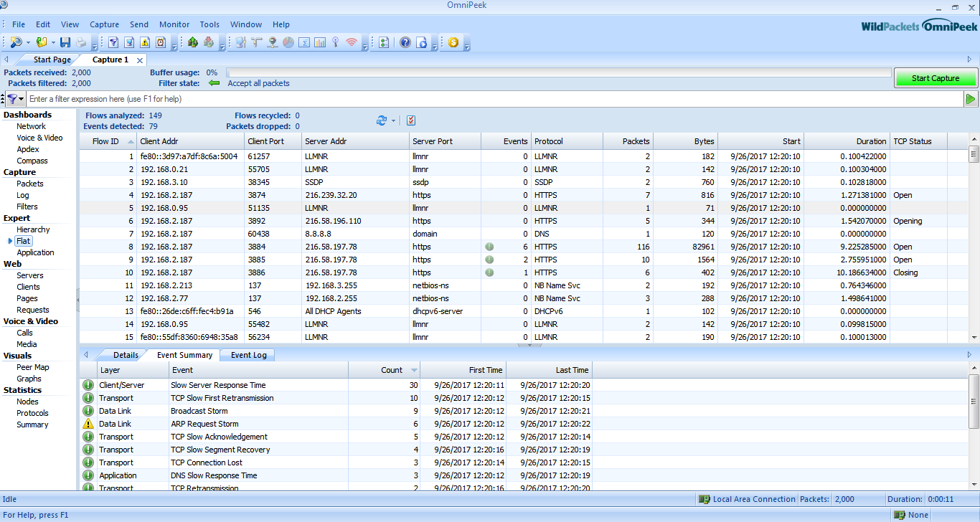Sort events by the Count column header
The height and width of the screenshot is (522, 980).
click(x=392, y=370)
